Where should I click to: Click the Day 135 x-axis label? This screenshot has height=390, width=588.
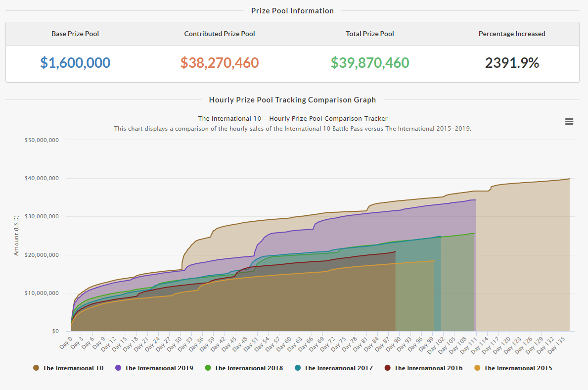pyautogui.click(x=556, y=345)
